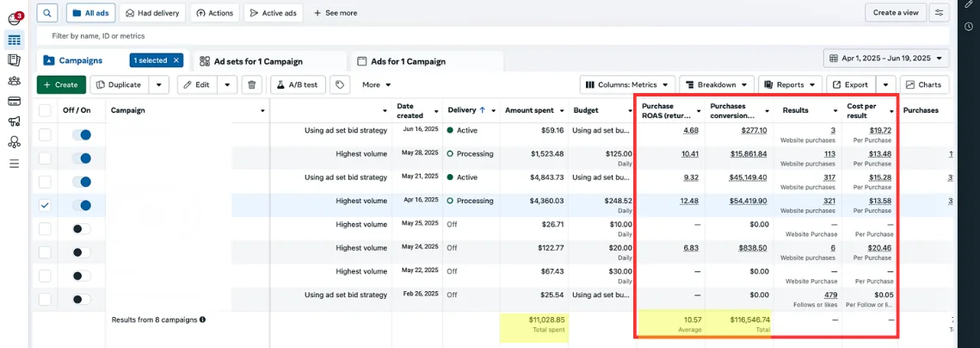Uncheck the selected campaign created Apr 16, 2025
The width and height of the screenshot is (980, 348).
tap(45, 205)
